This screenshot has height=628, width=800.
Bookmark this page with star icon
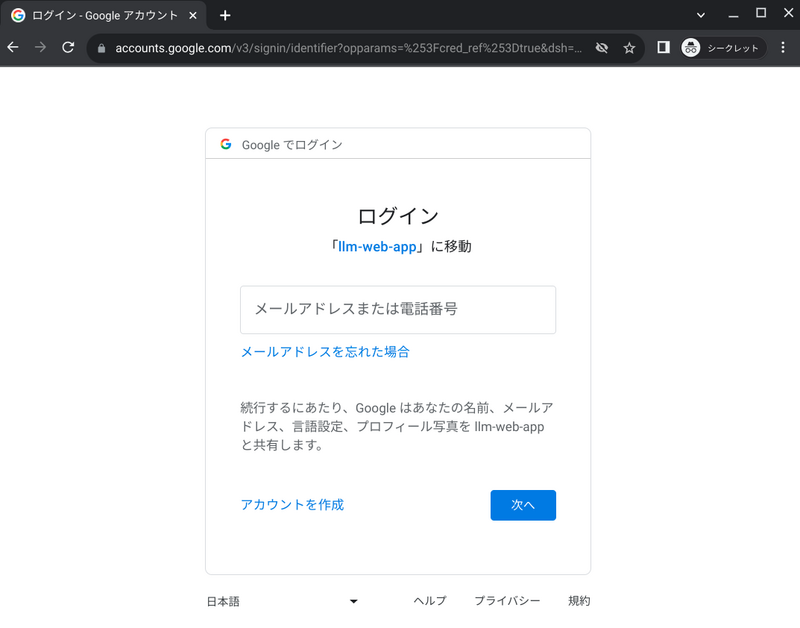click(629, 48)
